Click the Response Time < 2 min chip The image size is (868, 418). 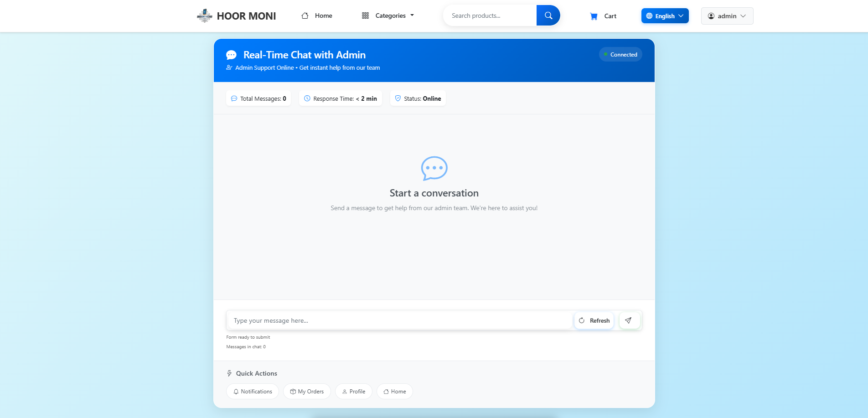click(341, 98)
